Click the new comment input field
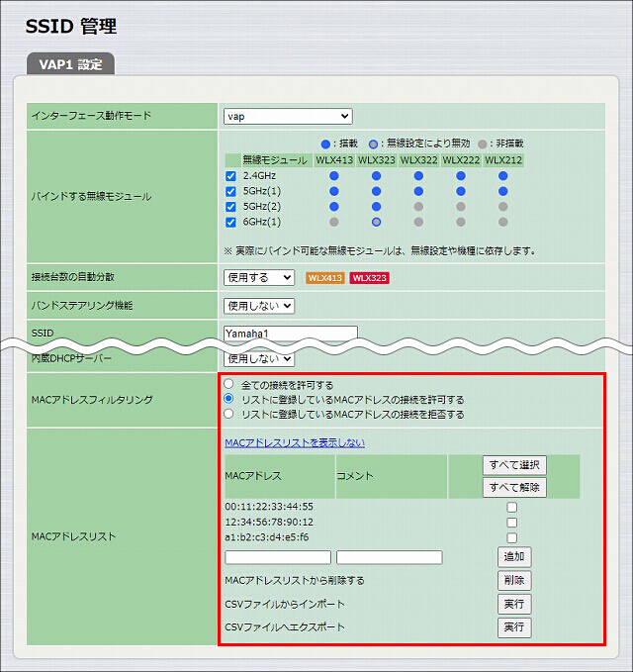This screenshot has width=633, height=672. coord(390,557)
